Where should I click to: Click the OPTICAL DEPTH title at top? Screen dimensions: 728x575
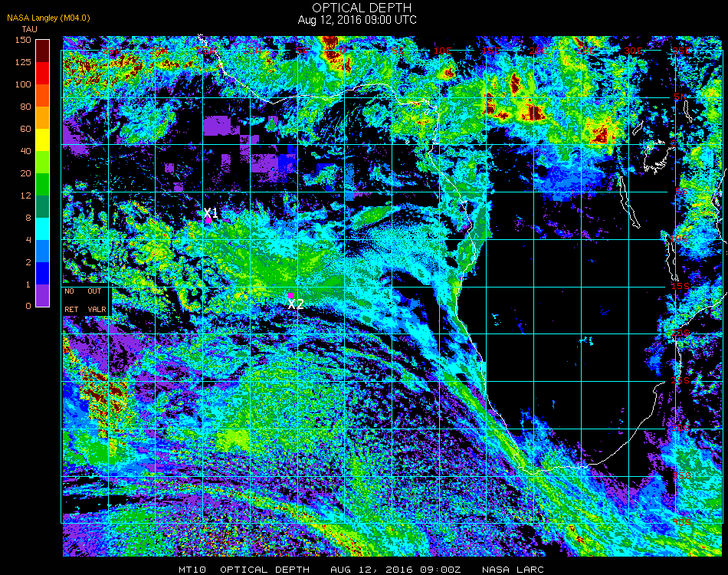[x=362, y=8]
